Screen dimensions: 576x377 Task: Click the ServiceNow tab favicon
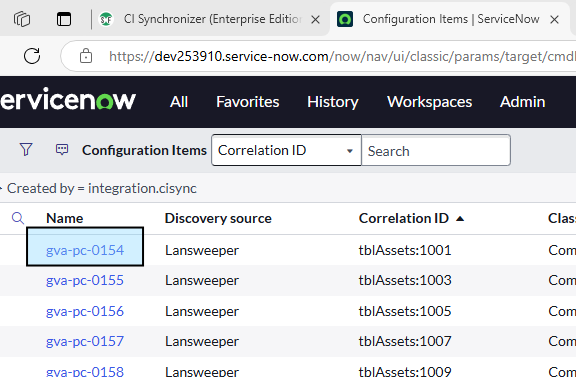(x=345, y=19)
